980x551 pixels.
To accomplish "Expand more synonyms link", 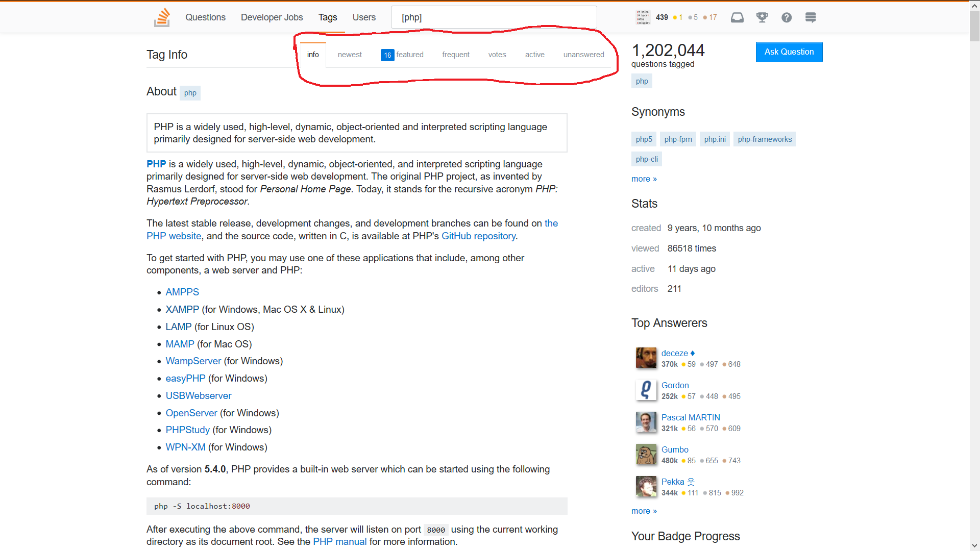I will point(644,179).
